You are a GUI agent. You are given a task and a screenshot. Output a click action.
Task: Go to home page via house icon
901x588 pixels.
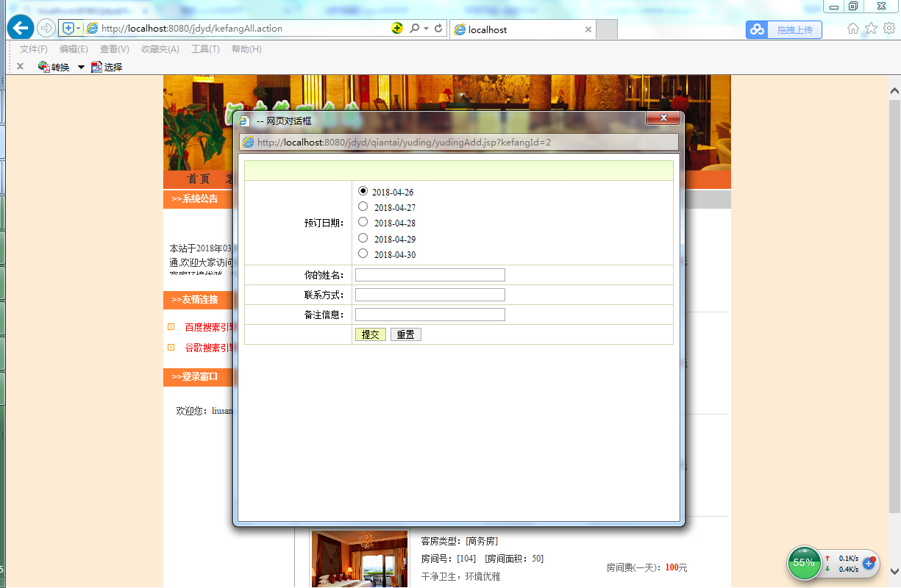[x=853, y=29]
